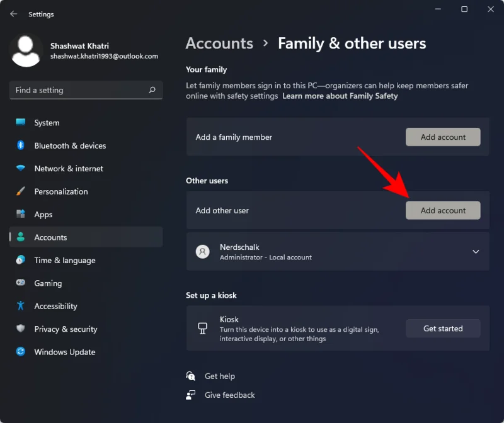Image resolution: width=504 pixels, height=423 pixels.
Task: Click the Find a setting search box
Action: (x=86, y=90)
